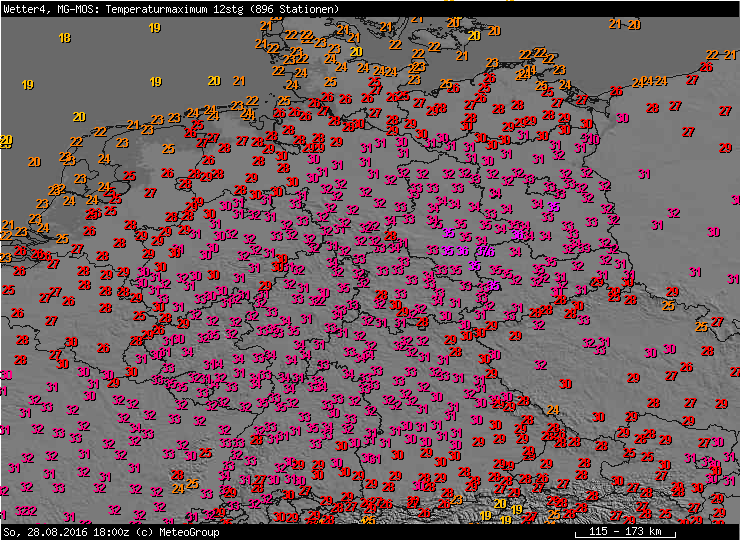Click the 20 in the top-right corner

click(634, 25)
